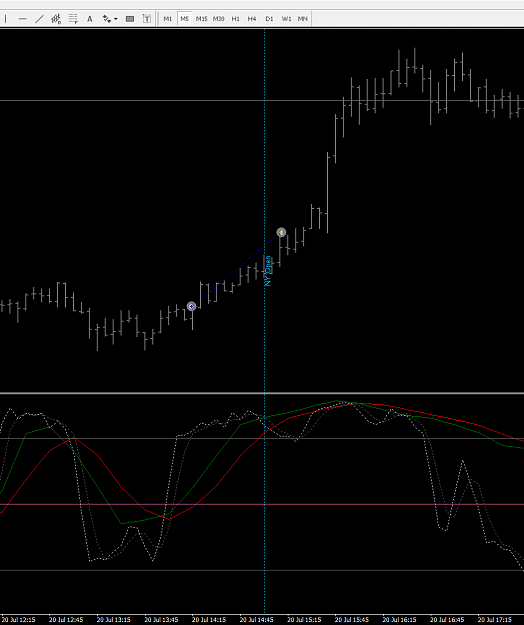
Task: Select the rectangle shape tool
Action: coord(130,19)
